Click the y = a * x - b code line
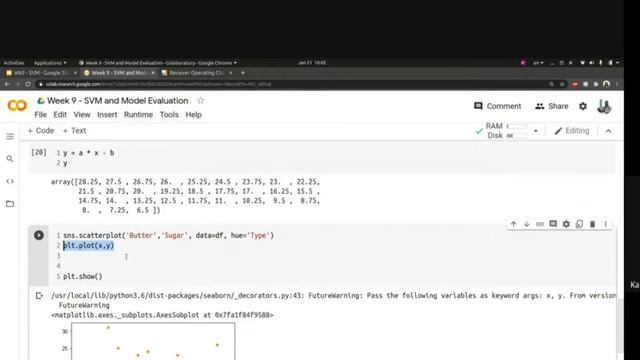 point(89,153)
